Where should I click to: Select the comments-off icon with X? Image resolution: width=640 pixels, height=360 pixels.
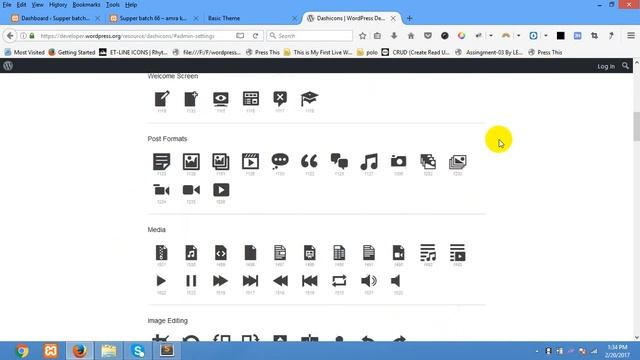pos(280,99)
